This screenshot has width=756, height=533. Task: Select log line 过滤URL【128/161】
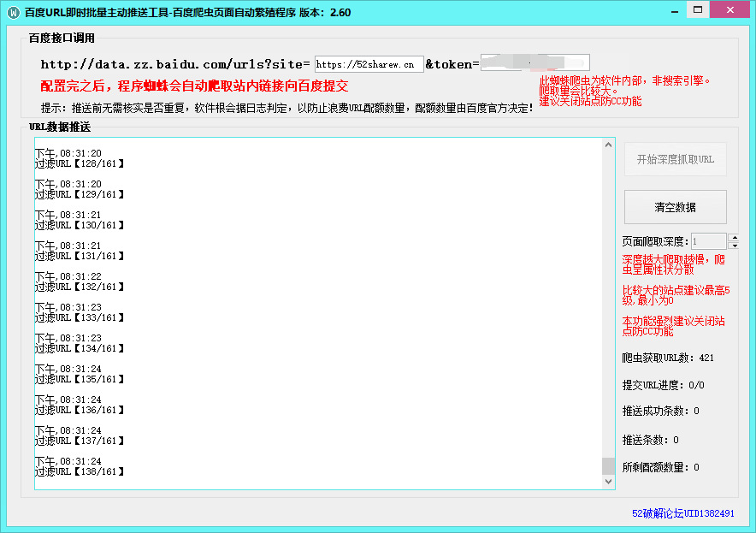80,163
